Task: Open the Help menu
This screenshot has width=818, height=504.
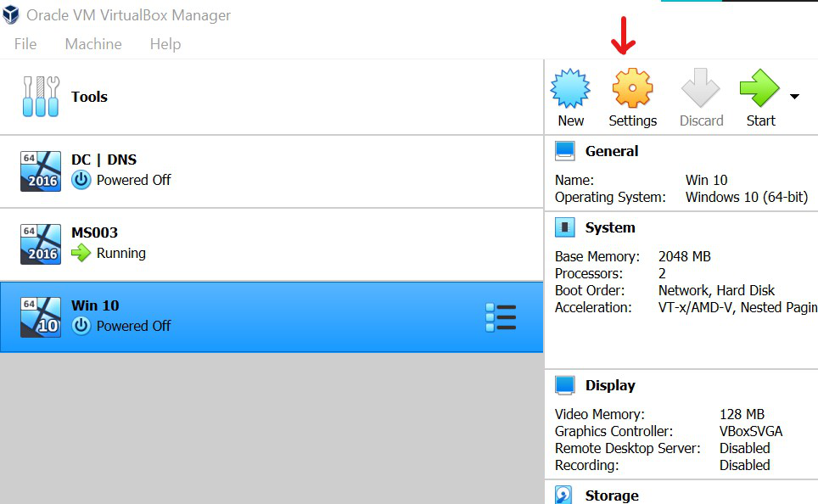Action: [x=165, y=44]
